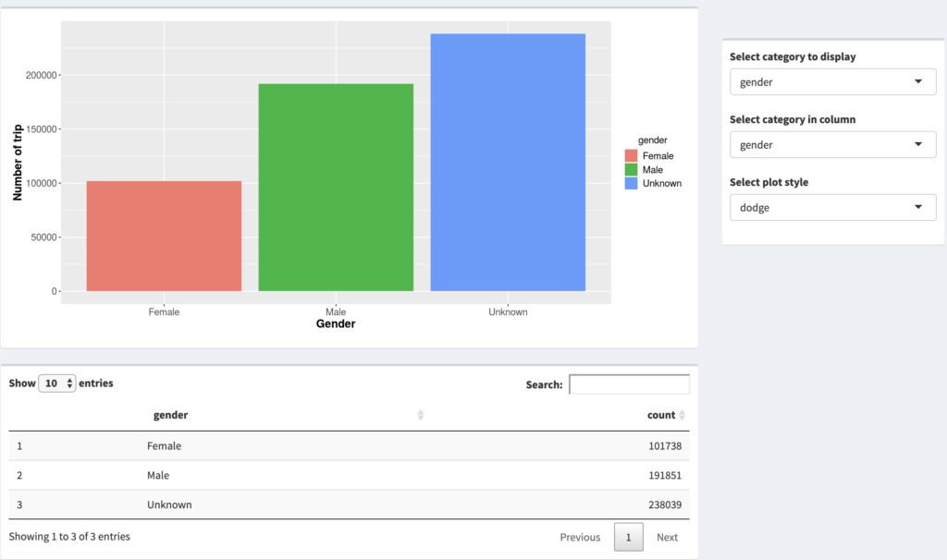The image size is (947, 560).
Task: Open the 'Select plot style' dodge dropdown
Action: 833,208
